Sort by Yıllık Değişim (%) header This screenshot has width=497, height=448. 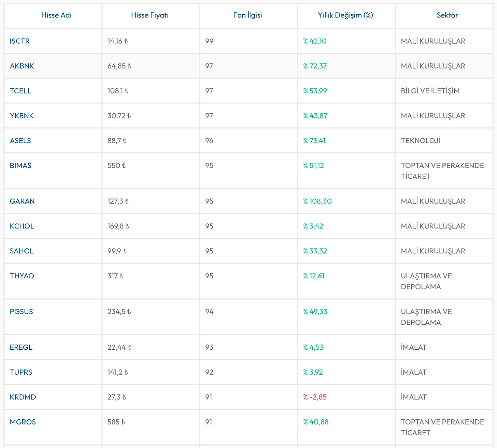345,15
